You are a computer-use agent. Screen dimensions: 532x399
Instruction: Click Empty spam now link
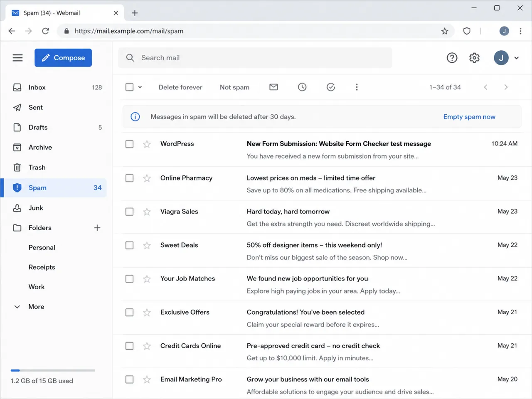(x=469, y=117)
